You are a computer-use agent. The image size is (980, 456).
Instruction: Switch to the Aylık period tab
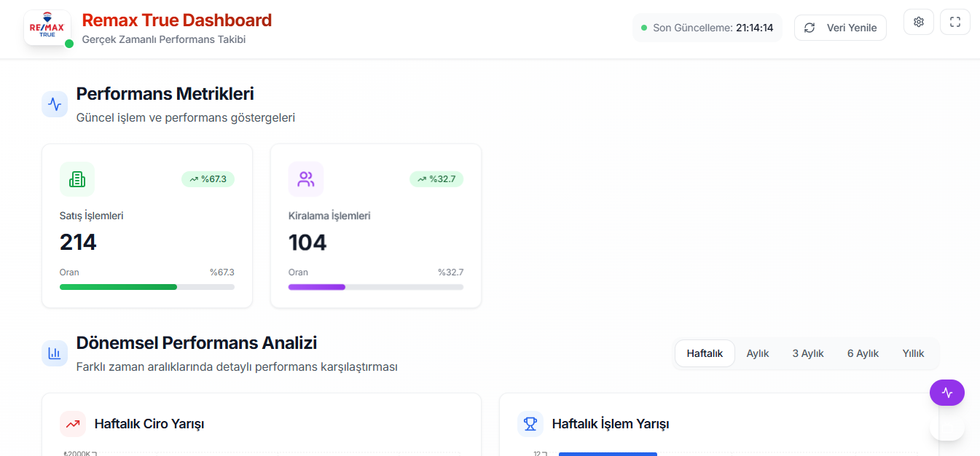758,353
